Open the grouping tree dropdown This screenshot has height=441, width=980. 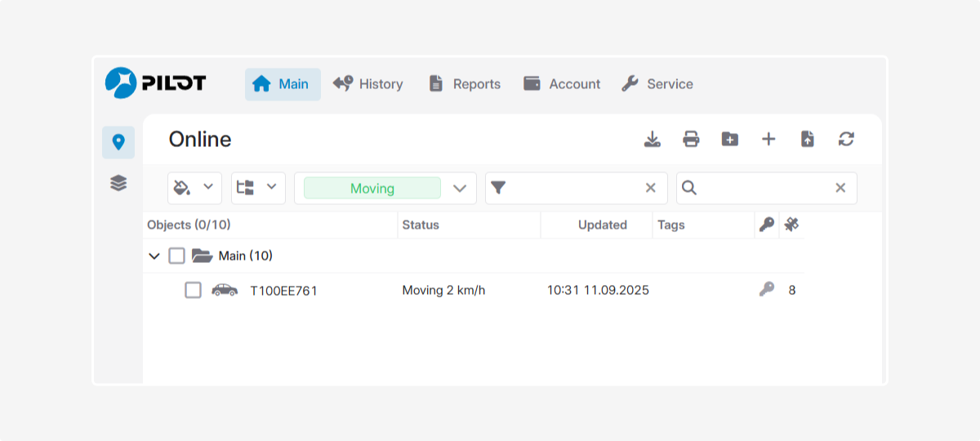(258, 188)
